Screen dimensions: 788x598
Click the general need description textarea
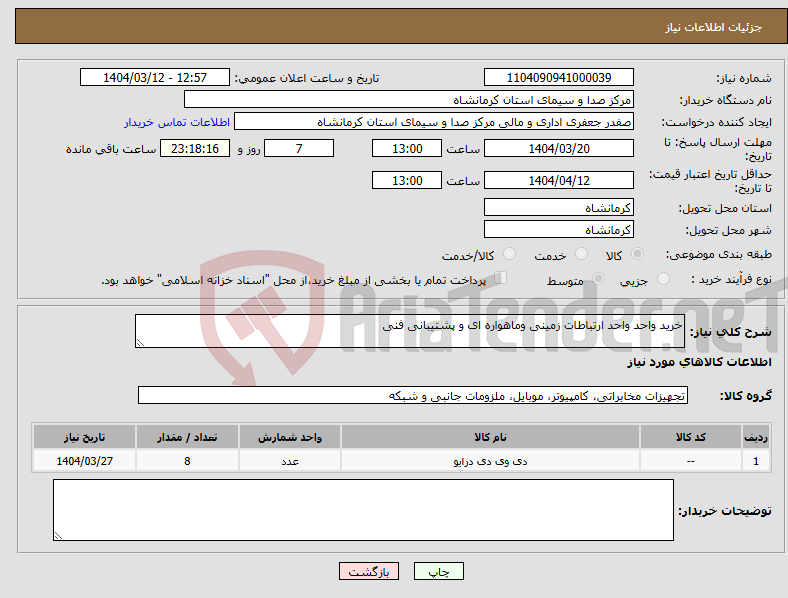(x=410, y=331)
